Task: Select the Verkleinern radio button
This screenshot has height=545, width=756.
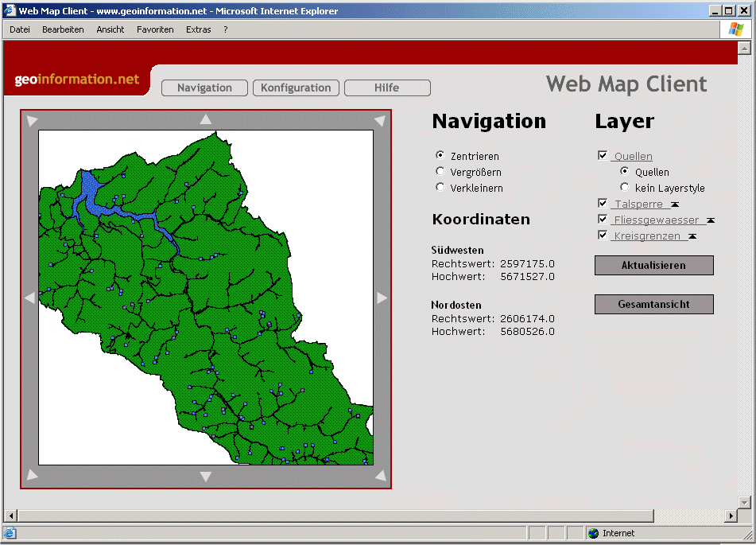Action: coord(440,187)
